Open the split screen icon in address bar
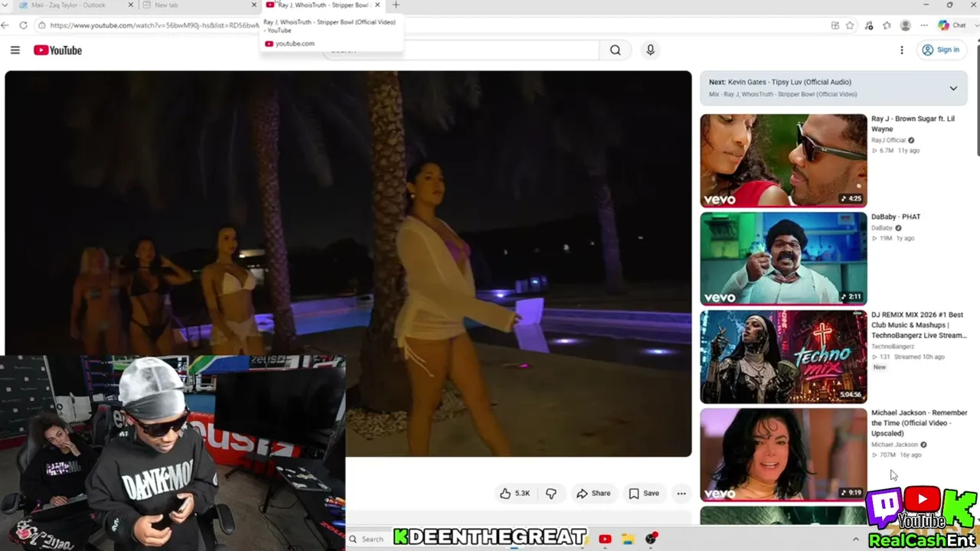Image resolution: width=980 pixels, height=551 pixels. click(x=835, y=25)
